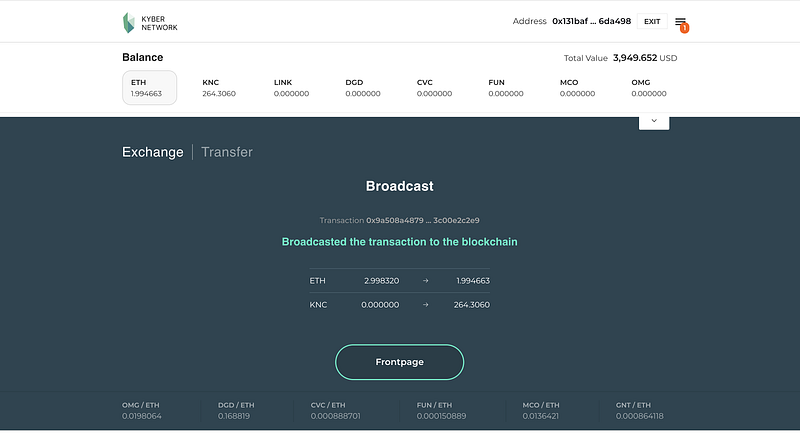Click OMG / ETH rate ticker
This screenshot has width=800, height=436.
coord(141,411)
